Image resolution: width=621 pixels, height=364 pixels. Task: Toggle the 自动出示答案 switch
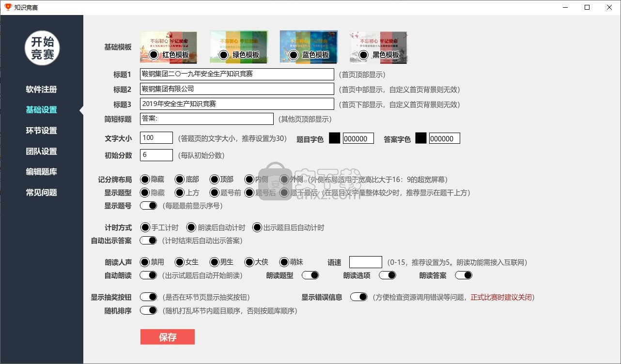pos(148,240)
